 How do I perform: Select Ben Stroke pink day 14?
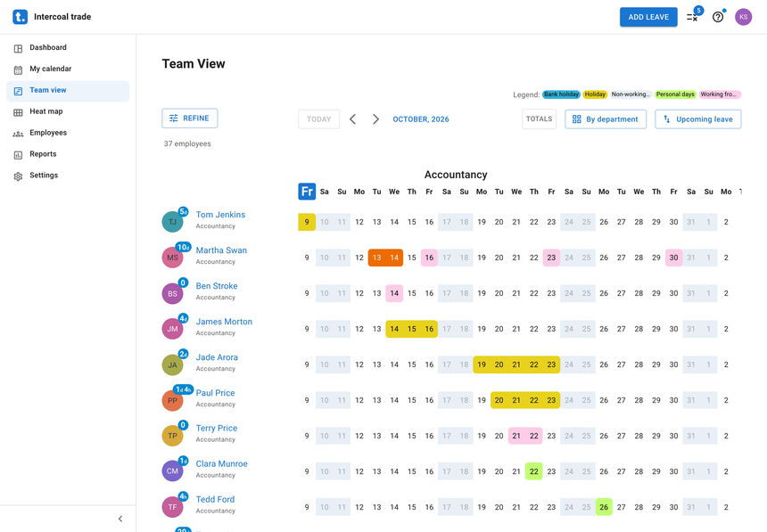pyautogui.click(x=394, y=293)
